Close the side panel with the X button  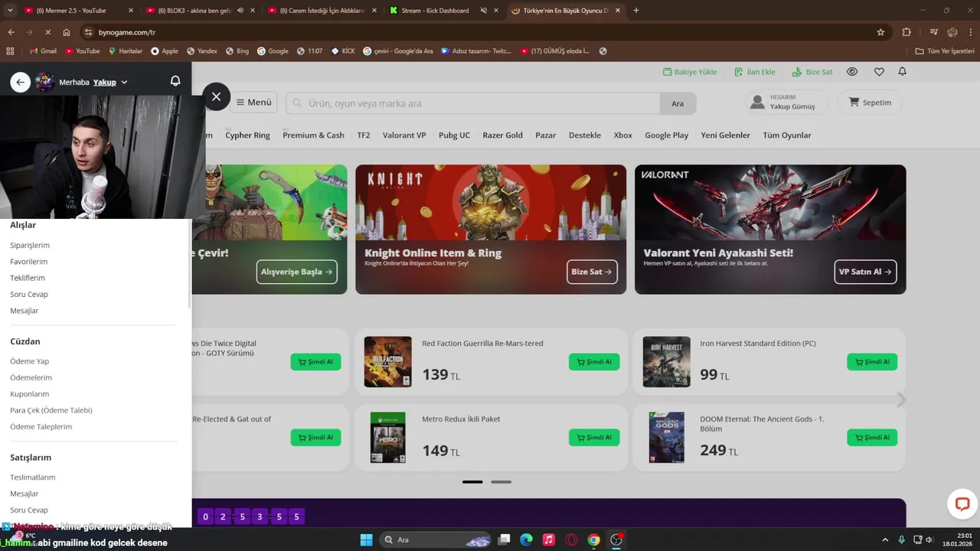point(216,96)
